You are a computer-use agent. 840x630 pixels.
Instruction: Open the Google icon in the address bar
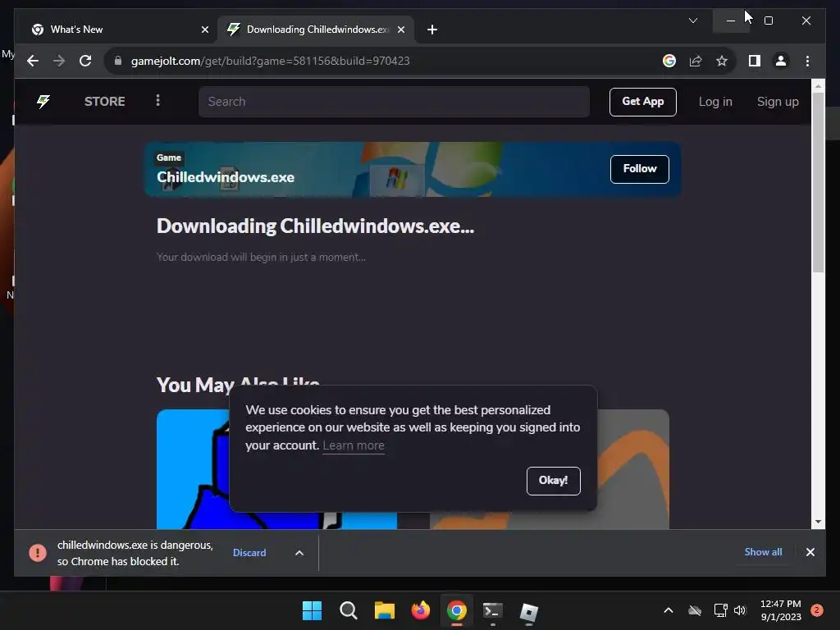click(x=669, y=61)
